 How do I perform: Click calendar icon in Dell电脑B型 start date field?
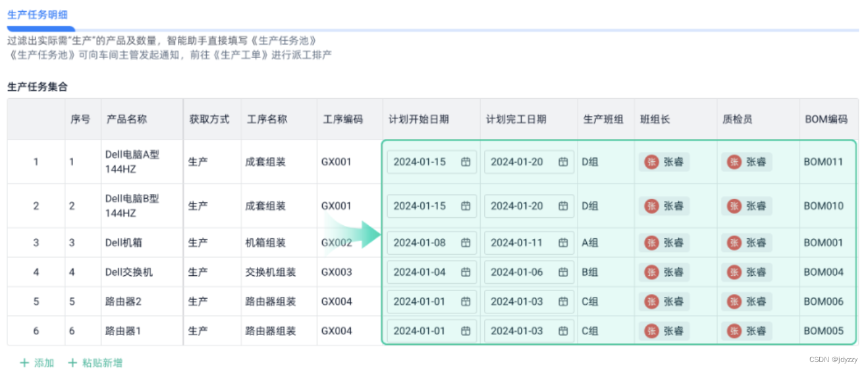pos(466,206)
